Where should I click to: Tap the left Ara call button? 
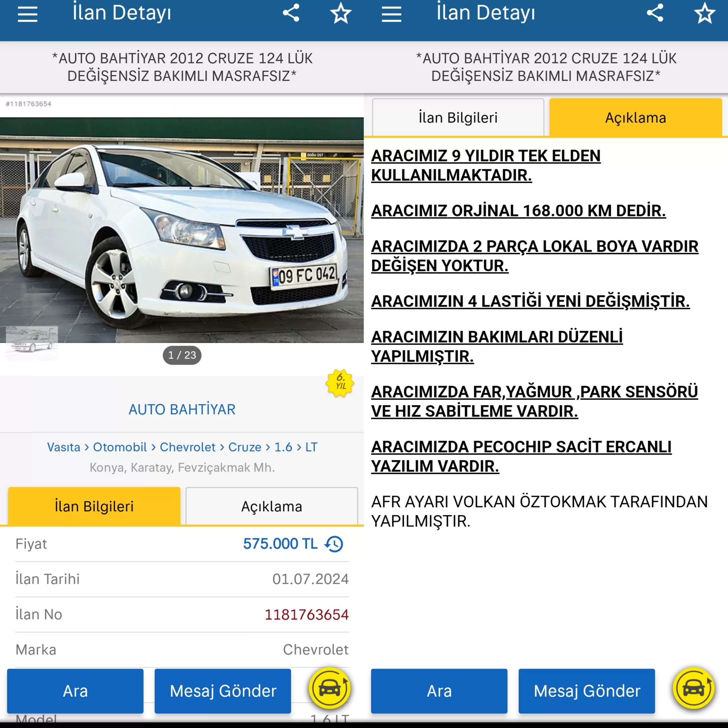(x=75, y=691)
